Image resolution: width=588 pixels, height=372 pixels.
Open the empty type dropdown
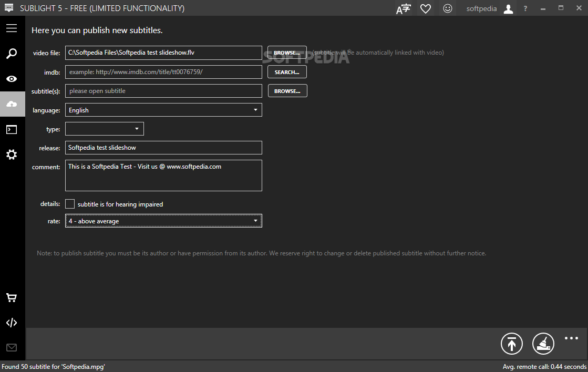point(104,129)
